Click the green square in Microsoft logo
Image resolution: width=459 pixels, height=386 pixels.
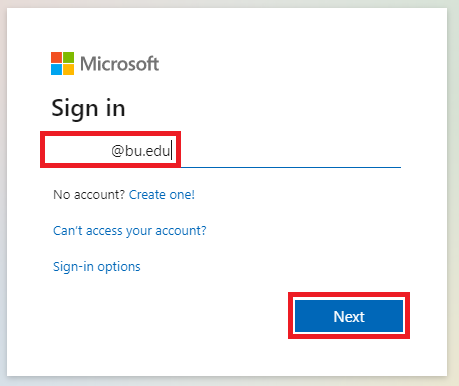(69, 57)
